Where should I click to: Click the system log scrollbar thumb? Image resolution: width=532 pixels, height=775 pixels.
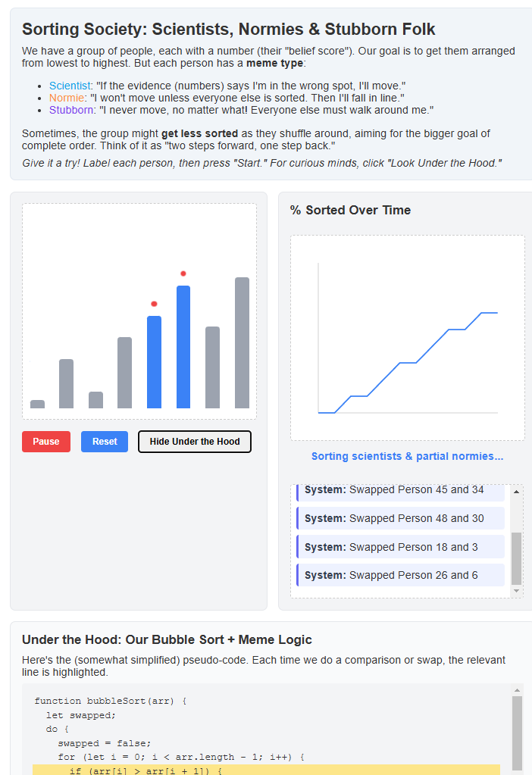pos(517,558)
